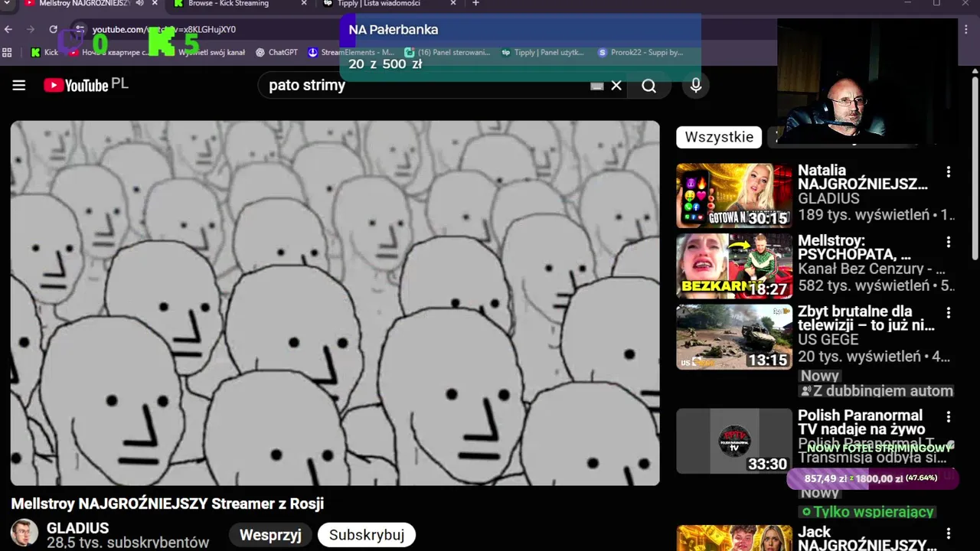Screen dimensions: 980x551
Task: Open the GLADIUS channel name link
Action: [x=77, y=528]
